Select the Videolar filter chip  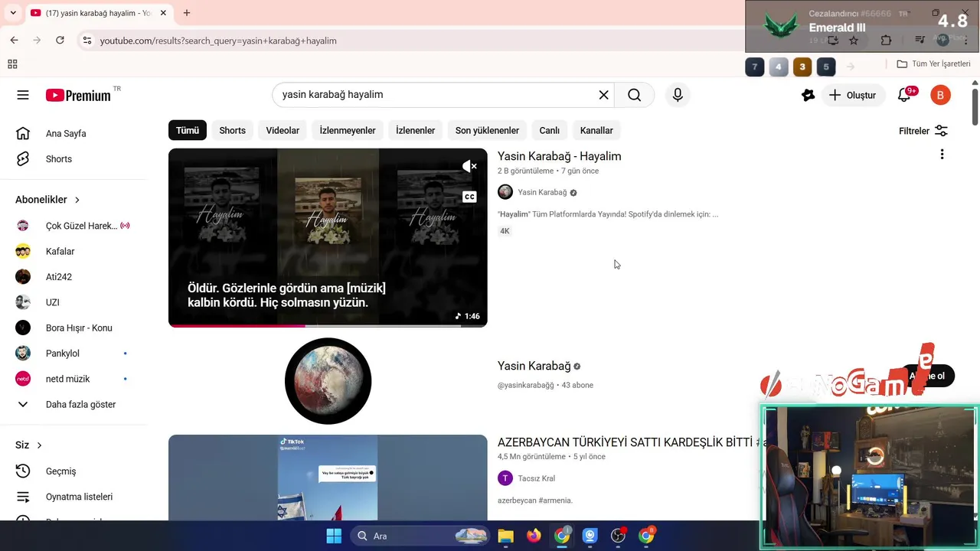[x=283, y=130]
